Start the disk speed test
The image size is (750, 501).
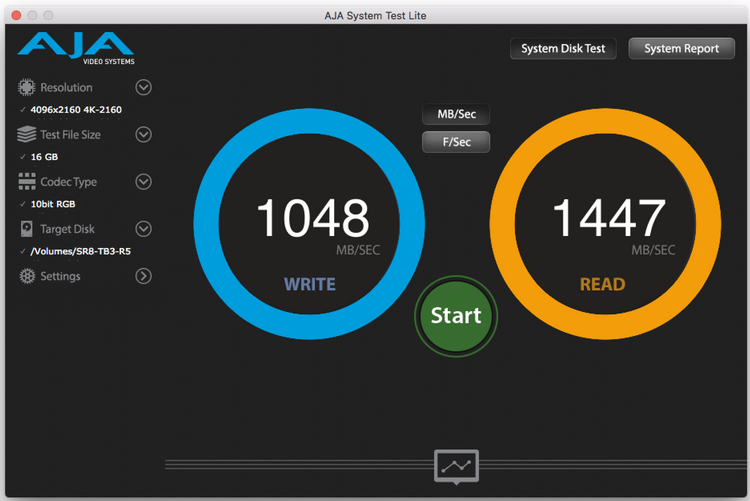(x=456, y=316)
